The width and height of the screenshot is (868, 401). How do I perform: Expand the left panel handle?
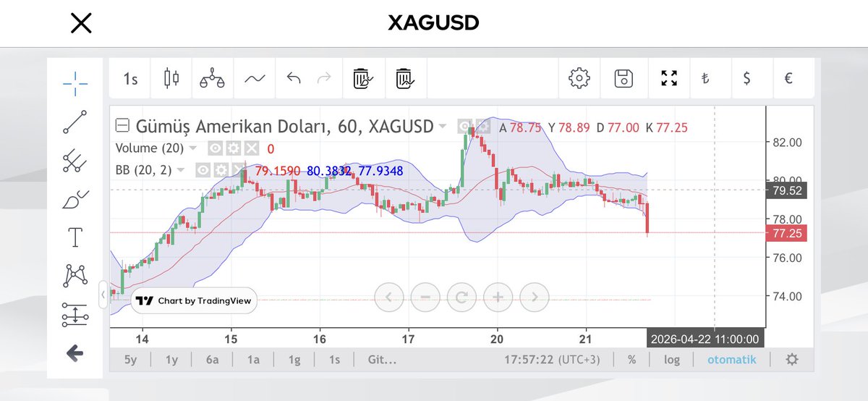point(103,294)
